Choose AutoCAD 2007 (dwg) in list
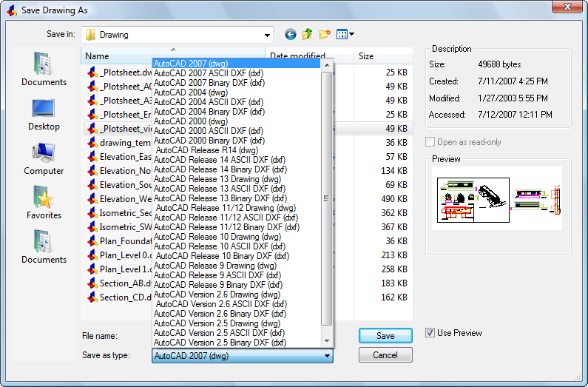The image size is (588, 387). 236,64
